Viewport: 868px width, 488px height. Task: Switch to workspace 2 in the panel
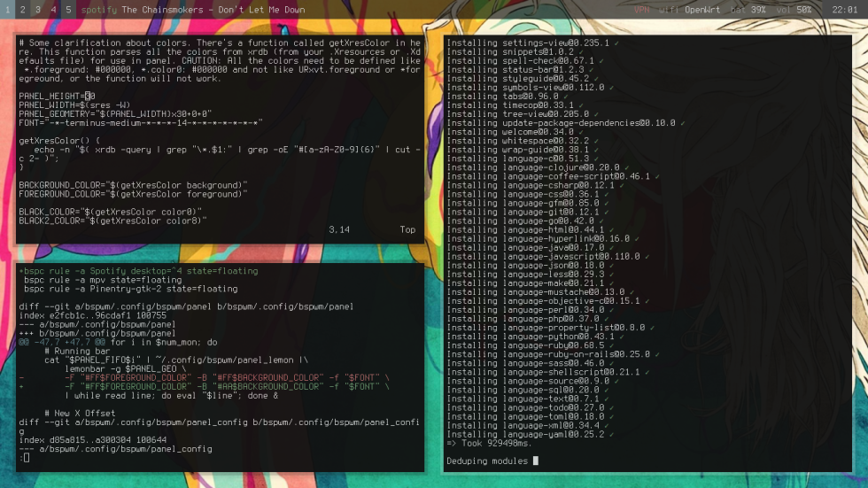click(22, 10)
